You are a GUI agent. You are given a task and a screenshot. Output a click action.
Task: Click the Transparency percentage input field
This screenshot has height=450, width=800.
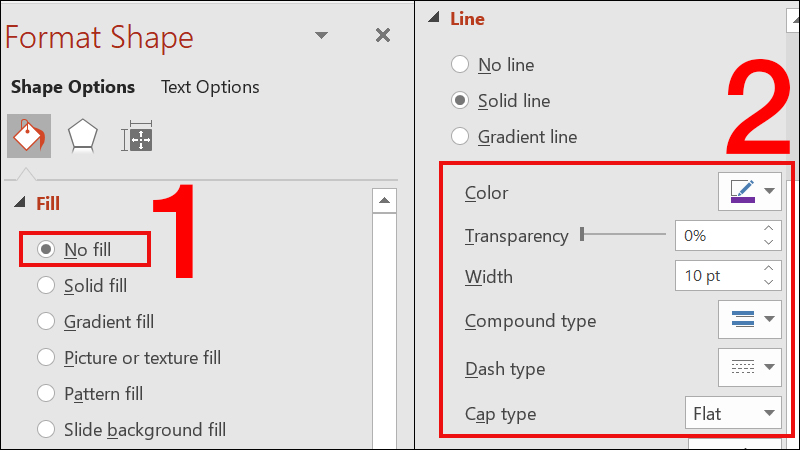[716, 236]
